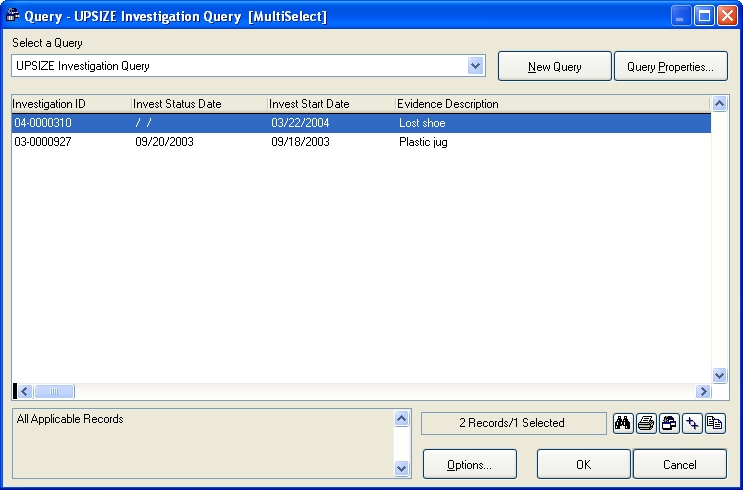Click the query window title bar icon
The height and width of the screenshot is (490, 743).
click(x=13, y=16)
